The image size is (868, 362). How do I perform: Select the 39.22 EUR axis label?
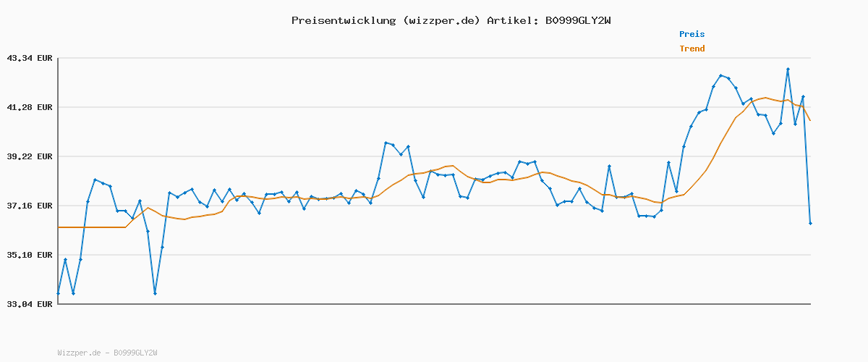pos(30,156)
